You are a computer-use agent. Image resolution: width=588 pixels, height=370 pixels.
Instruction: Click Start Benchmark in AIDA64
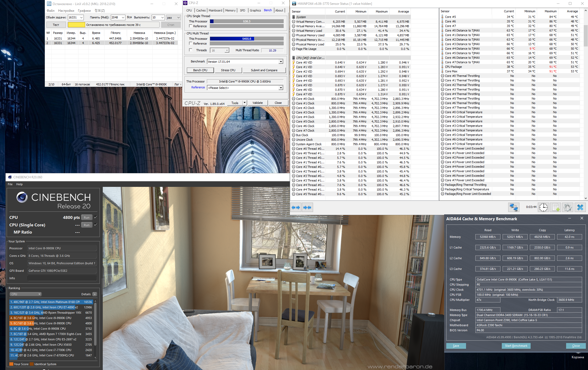[516, 346]
